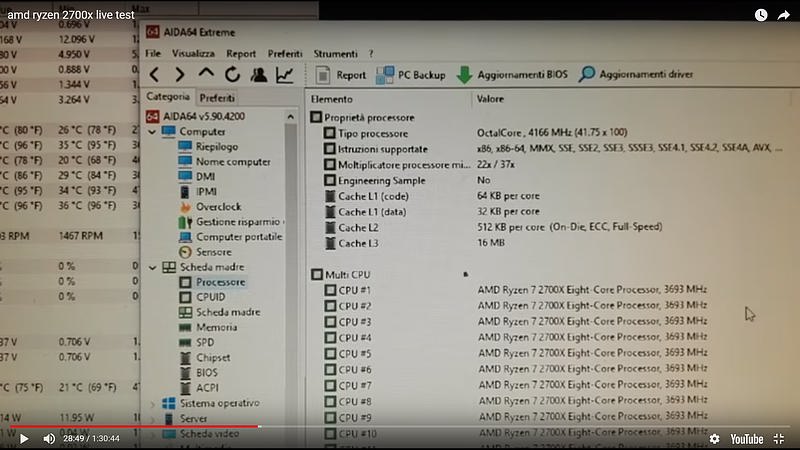Play the YouTube video
The width and height of the screenshot is (800, 450).
click(23, 439)
